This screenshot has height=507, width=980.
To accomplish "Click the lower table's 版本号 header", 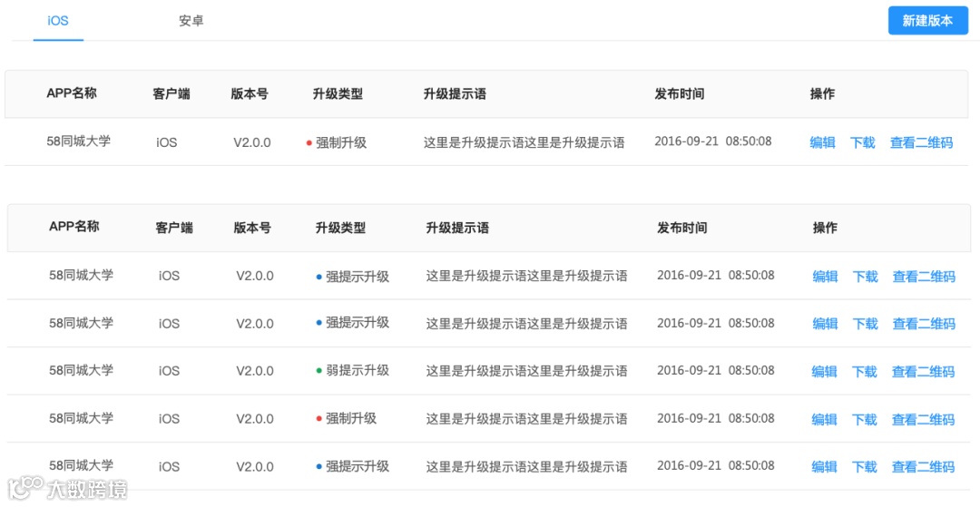I will point(252,228).
